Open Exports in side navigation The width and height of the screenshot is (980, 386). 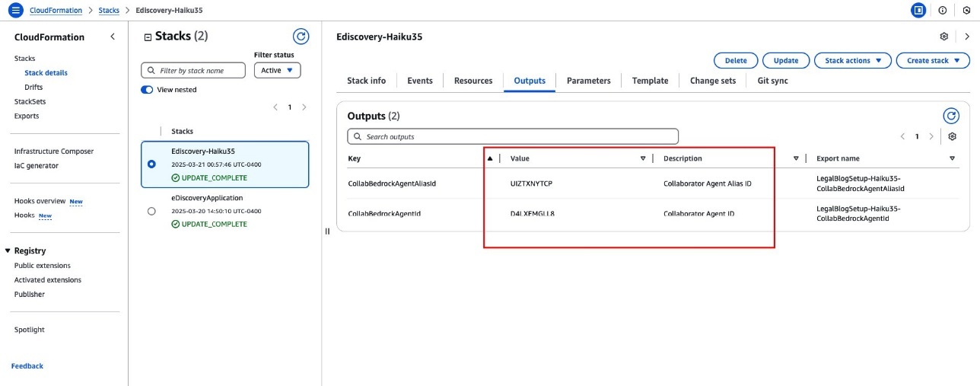pyautogui.click(x=27, y=116)
